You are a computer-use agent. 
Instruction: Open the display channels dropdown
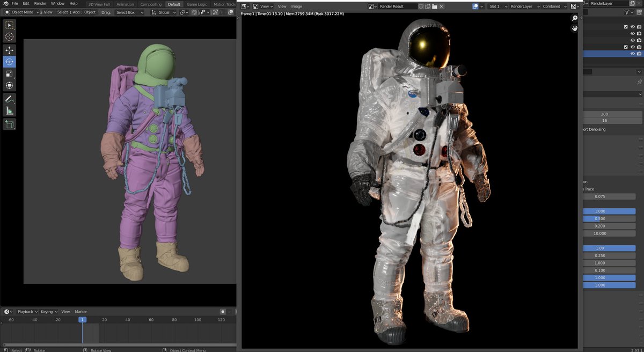pyautogui.click(x=575, y=6)
